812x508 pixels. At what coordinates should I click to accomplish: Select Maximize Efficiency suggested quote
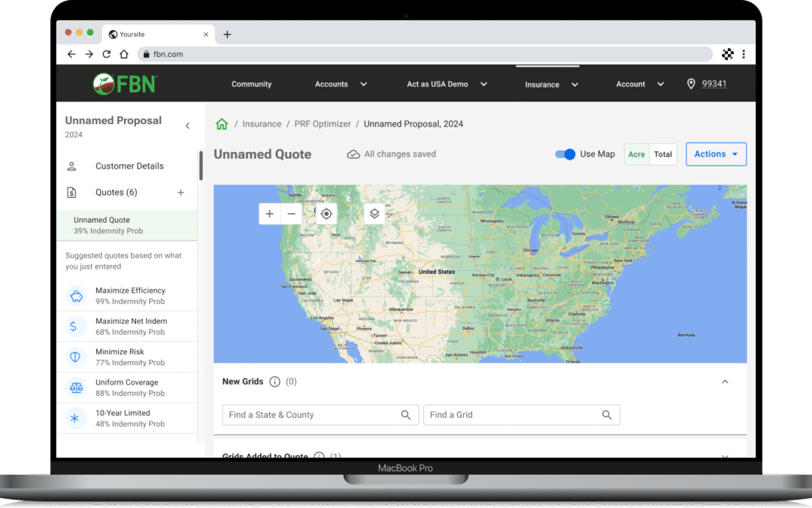click(127, 296)
